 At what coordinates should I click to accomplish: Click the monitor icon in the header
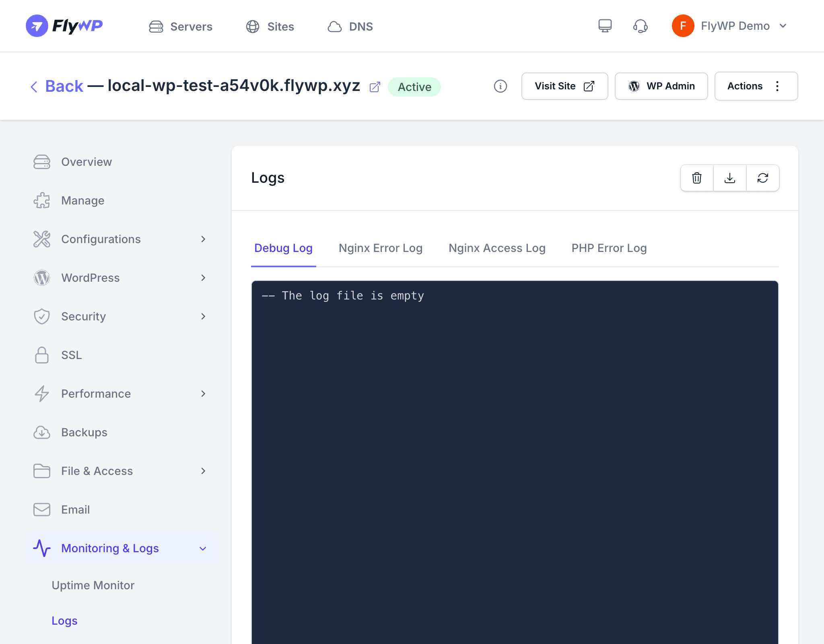[x=605, y=26]
